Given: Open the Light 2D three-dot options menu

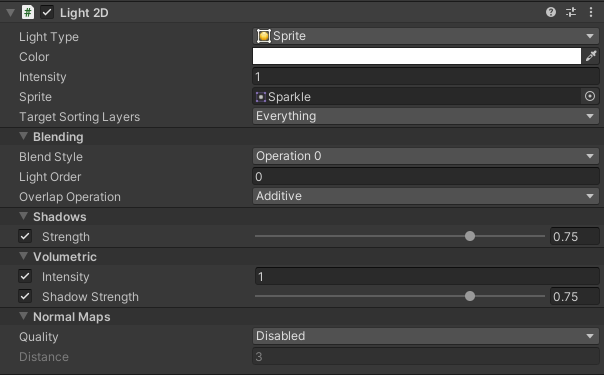Looking at the screenshot, I should click(591, 12).
